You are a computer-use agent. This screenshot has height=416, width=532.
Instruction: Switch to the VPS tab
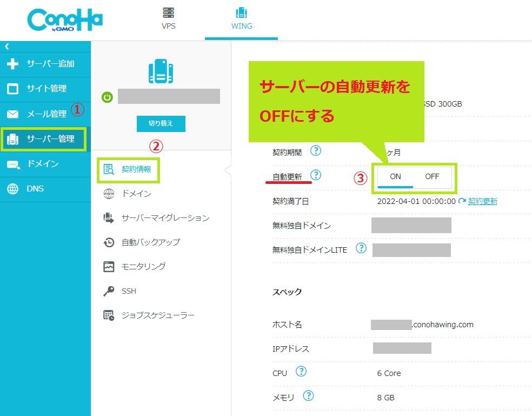pos(168,18)
